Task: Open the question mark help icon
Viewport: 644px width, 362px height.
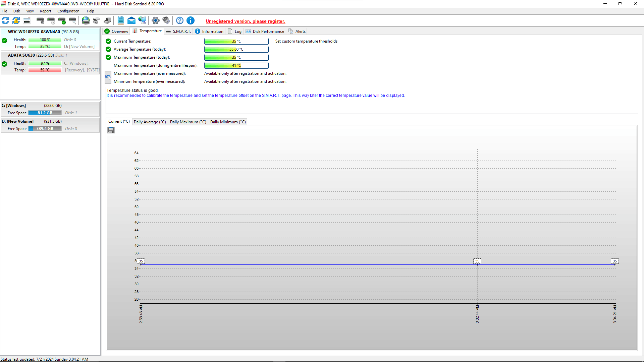Action: (180, 21)
